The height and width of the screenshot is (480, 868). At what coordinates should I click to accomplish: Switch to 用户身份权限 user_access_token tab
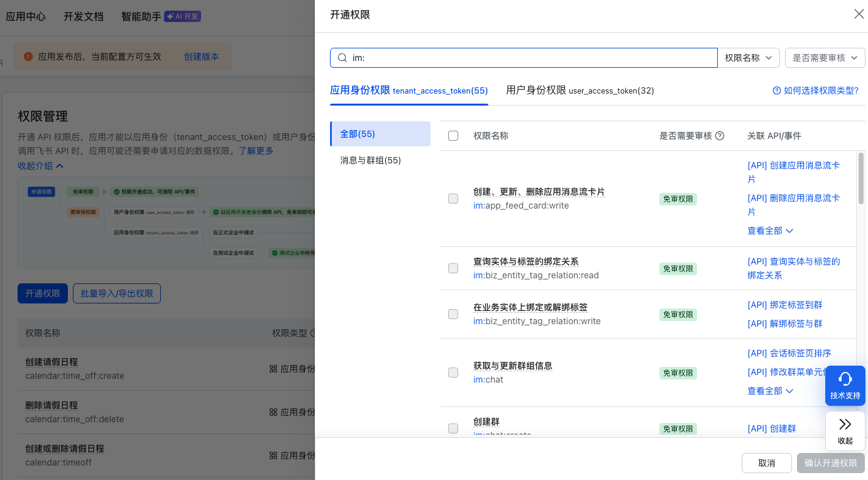[579, 90]
